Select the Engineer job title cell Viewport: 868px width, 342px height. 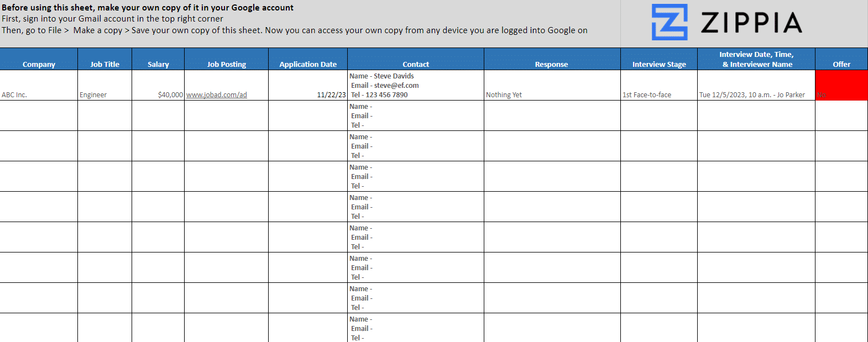point(104,86)
